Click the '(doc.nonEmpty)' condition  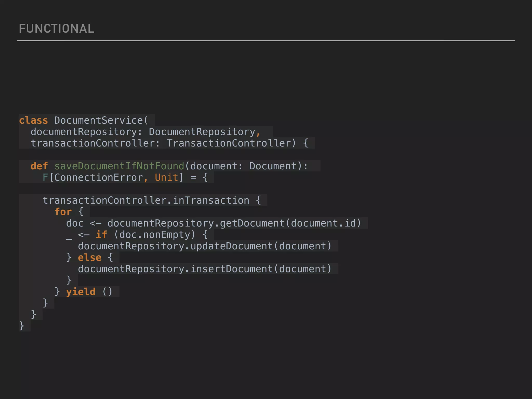(x=155, y=235)
